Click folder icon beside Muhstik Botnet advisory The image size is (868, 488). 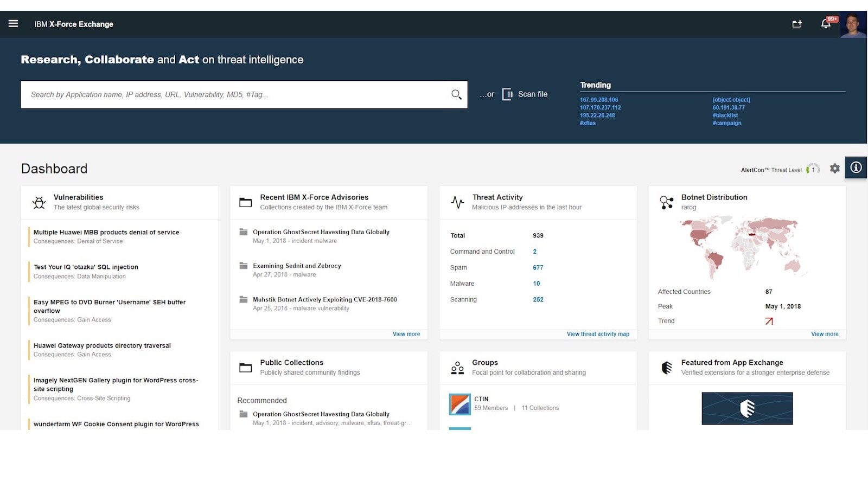coord(244,299)
